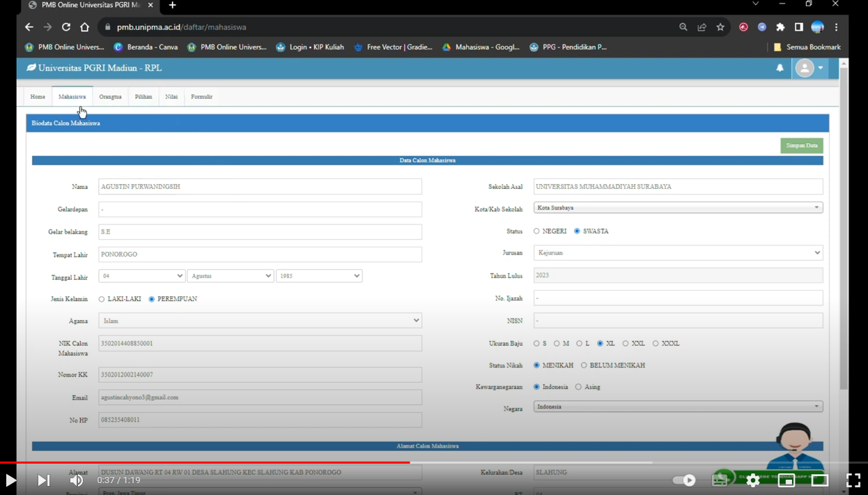Select SWASTA school status radio
Image resolution: width=868 pixels, height=495 pixels.
[577, 231]
